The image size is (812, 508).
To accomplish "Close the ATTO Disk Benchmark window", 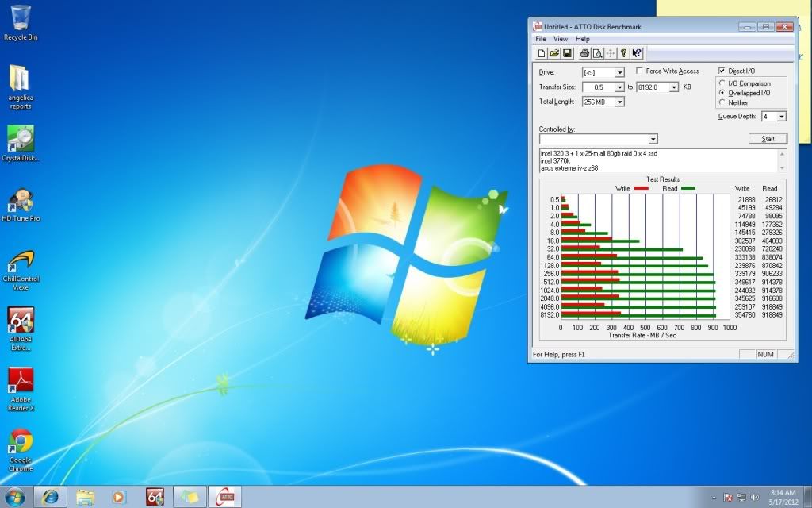I will click(784, 27).
